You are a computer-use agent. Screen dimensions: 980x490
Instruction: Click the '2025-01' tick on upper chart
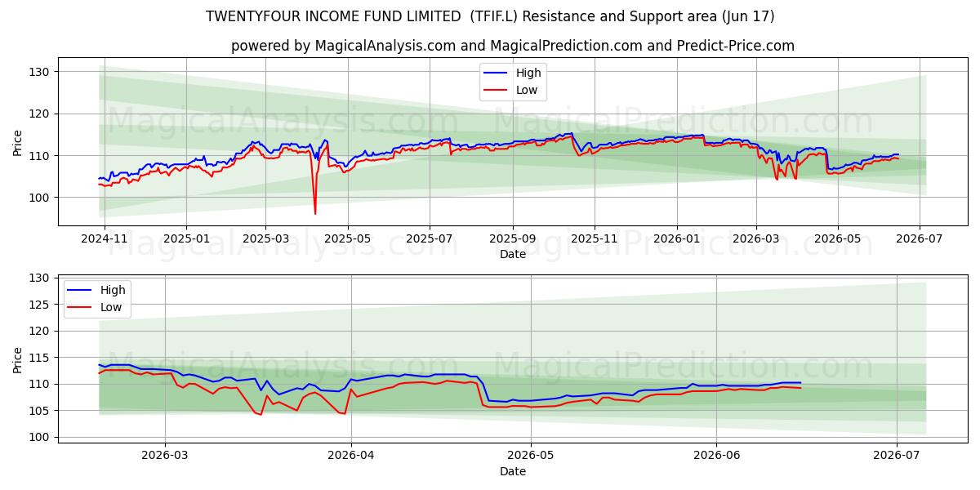coord(186,238)
